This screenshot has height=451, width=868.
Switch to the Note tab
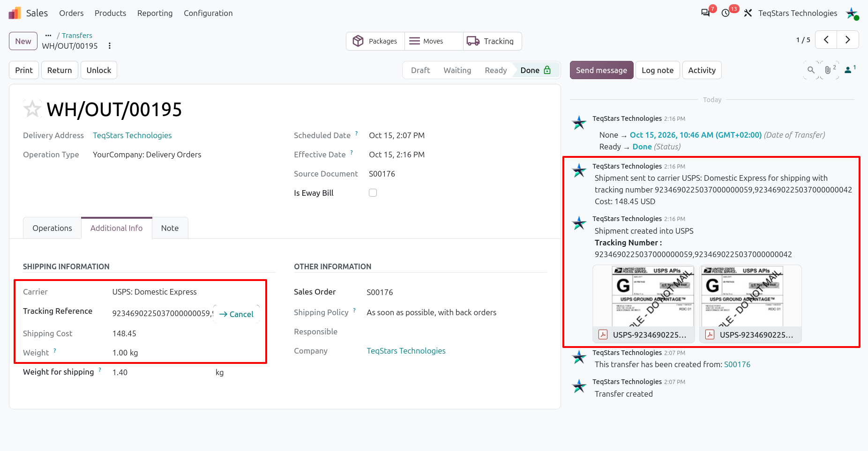pos(170,228)
